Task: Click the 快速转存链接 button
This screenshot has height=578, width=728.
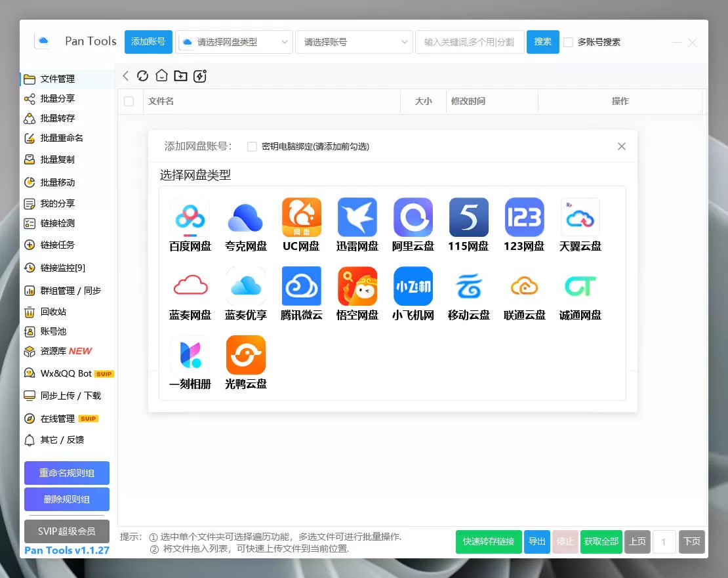Action: [x=489, y=542]
